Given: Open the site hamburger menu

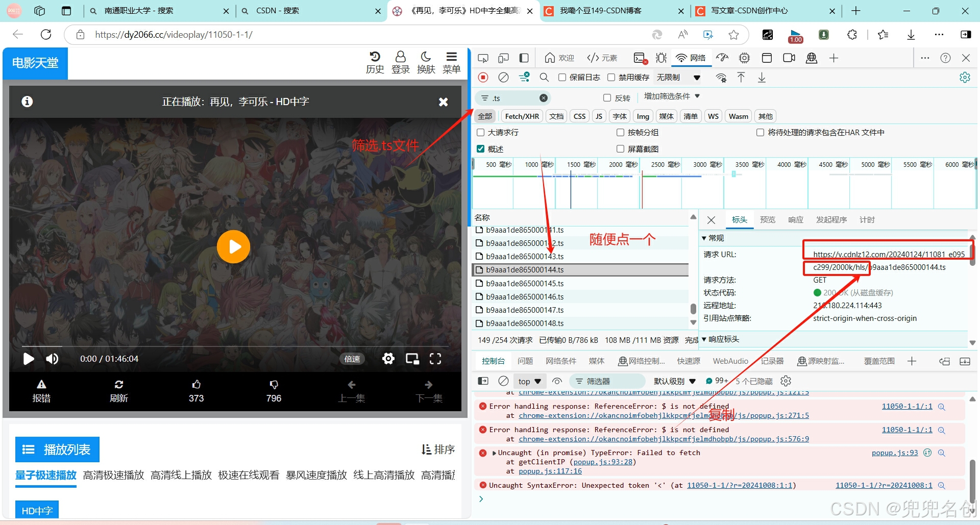Looking at the screenshot, I should click(x=452, y=63).
